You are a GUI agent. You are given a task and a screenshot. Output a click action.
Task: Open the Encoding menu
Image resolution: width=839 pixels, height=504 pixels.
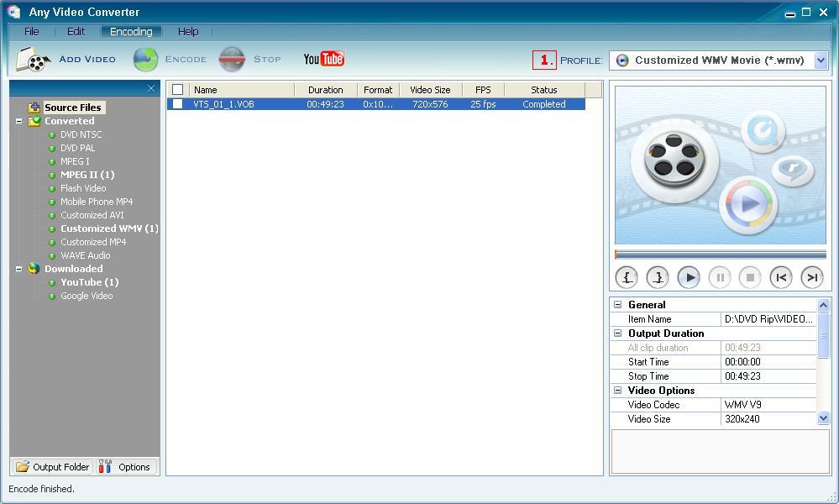131,32
